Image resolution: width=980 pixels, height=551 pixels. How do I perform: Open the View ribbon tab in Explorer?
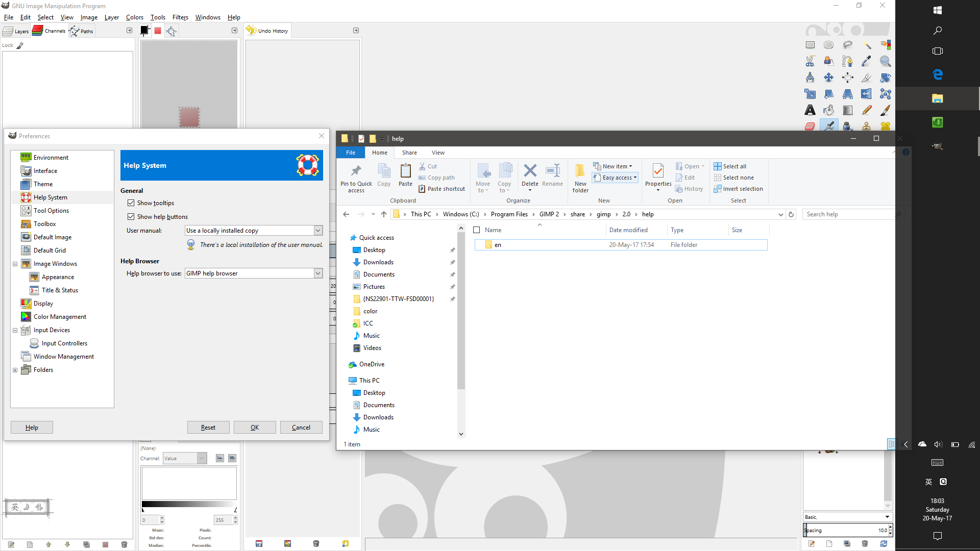coord(438,153)
